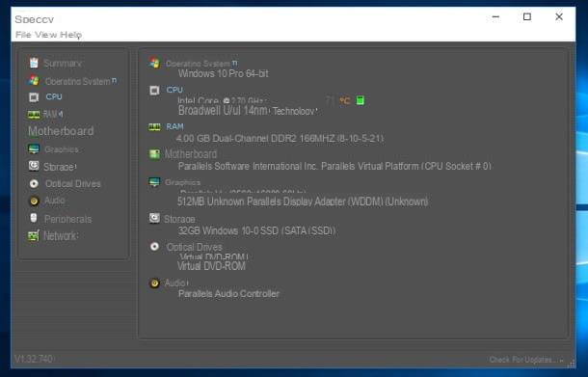
Task: Open the File menu
Action: click(23, 35)
